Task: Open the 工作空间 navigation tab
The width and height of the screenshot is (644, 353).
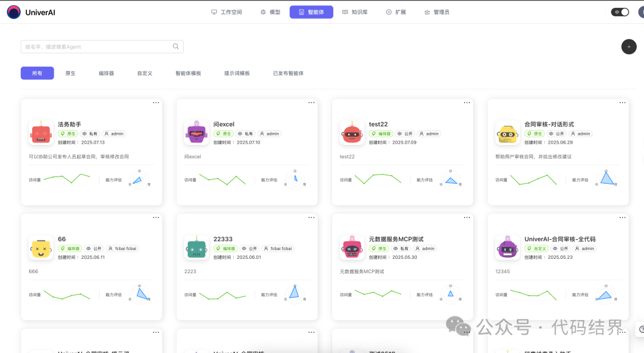Action: coord(226,12)
